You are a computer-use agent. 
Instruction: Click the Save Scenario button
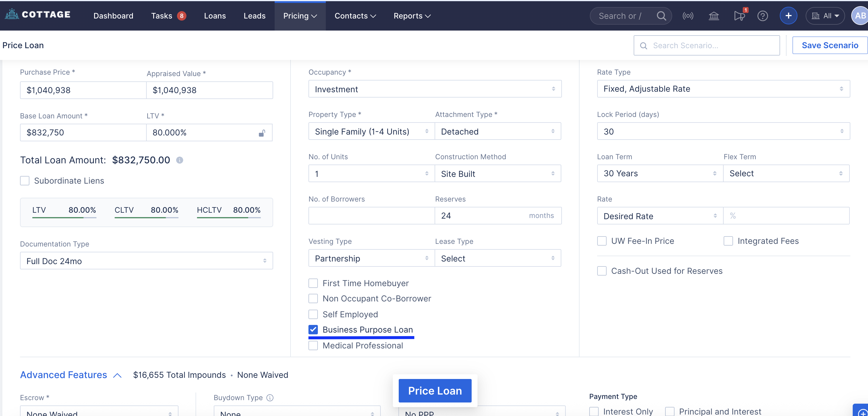829,46
